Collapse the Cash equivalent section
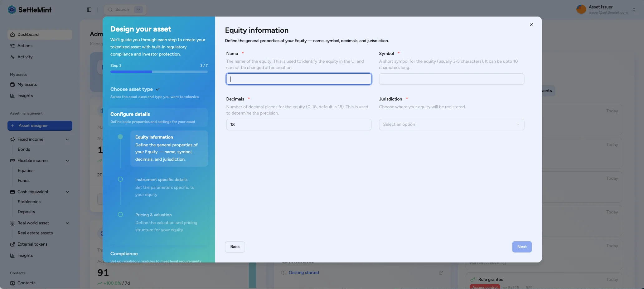This screenshot has height=289, width=644. click(x=67, y=192)
